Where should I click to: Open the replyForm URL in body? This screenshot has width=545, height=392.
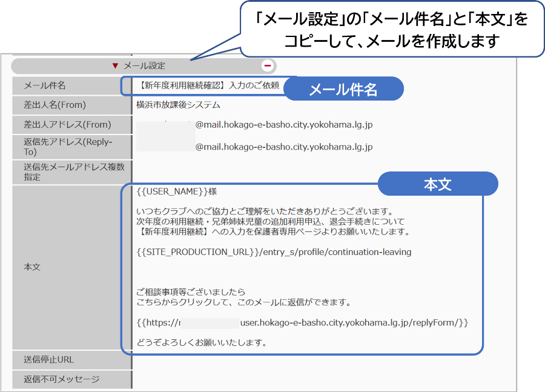coord(303,322)
